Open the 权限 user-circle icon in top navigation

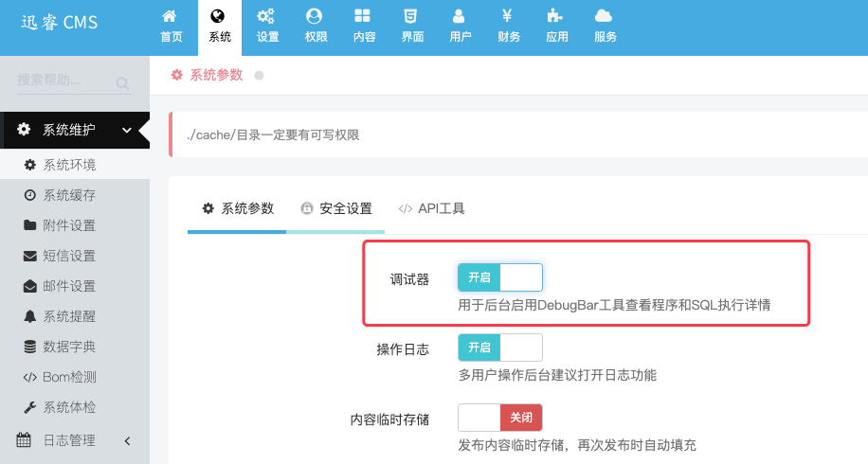click(x=314, y=16)
